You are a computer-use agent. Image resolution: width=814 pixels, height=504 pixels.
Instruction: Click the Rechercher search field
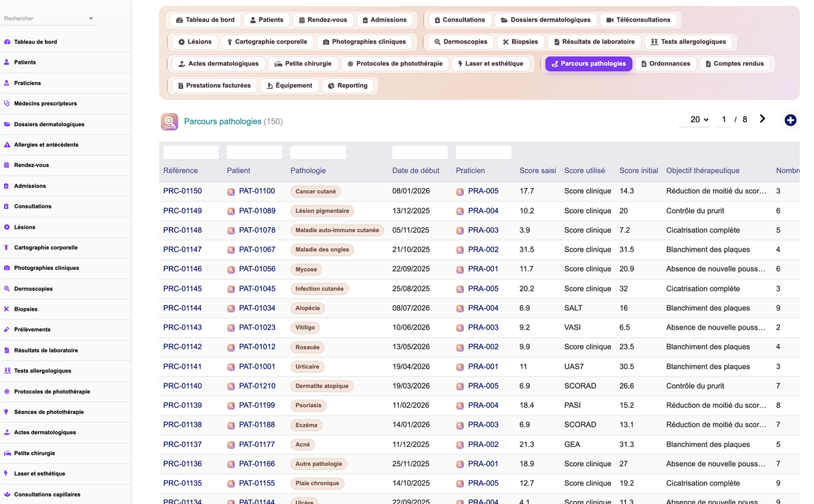(x=45, y=19)
